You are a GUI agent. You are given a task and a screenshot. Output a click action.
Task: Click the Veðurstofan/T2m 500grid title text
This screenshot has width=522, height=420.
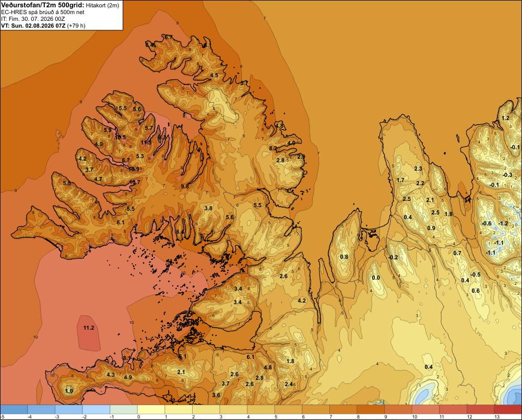pyautogui.click(x=43, y=5)
